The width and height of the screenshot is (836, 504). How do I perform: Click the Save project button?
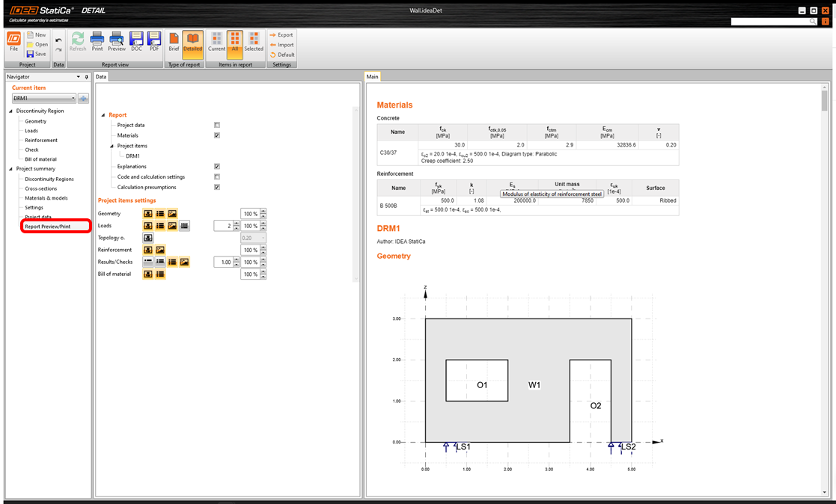36,54
